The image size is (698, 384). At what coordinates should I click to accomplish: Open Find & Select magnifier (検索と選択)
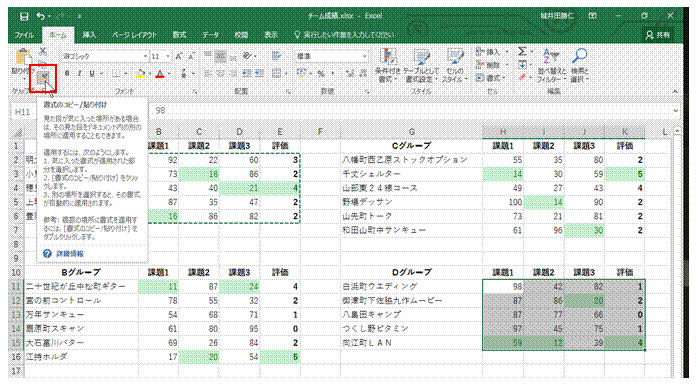(580, 66)
